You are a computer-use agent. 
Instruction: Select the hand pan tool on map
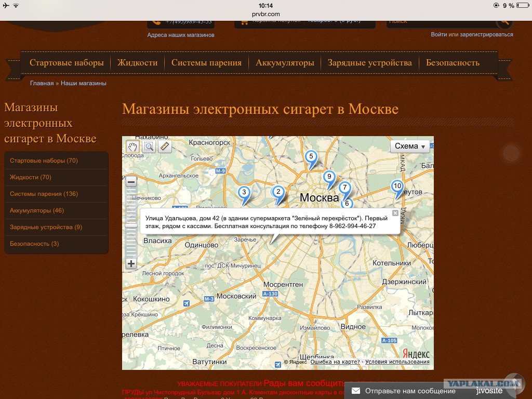point(132,147)
